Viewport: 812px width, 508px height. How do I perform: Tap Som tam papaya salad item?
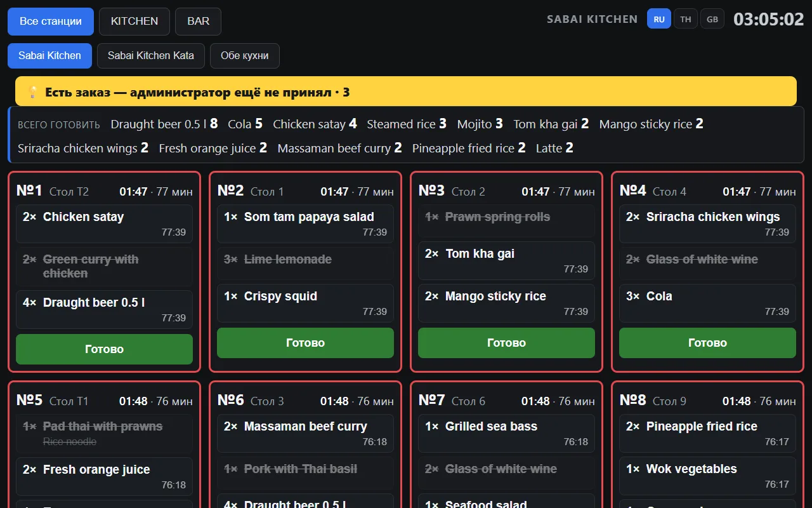305,224
